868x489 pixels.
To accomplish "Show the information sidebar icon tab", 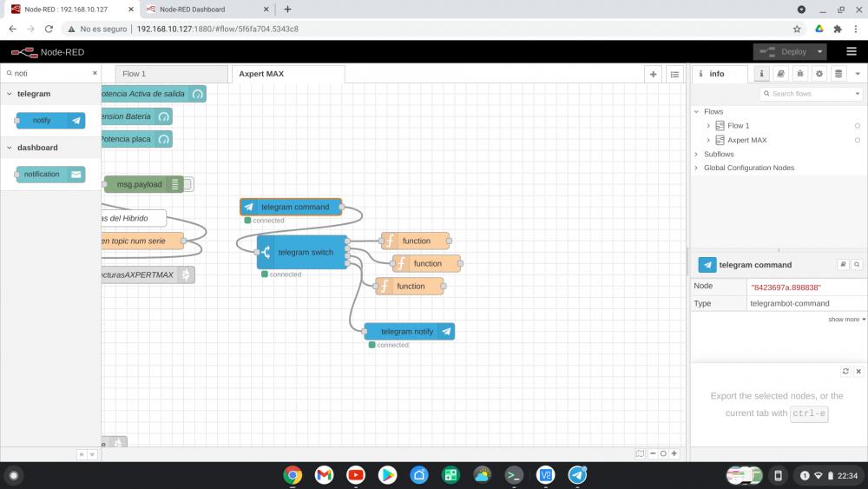I will click(761, 74).
